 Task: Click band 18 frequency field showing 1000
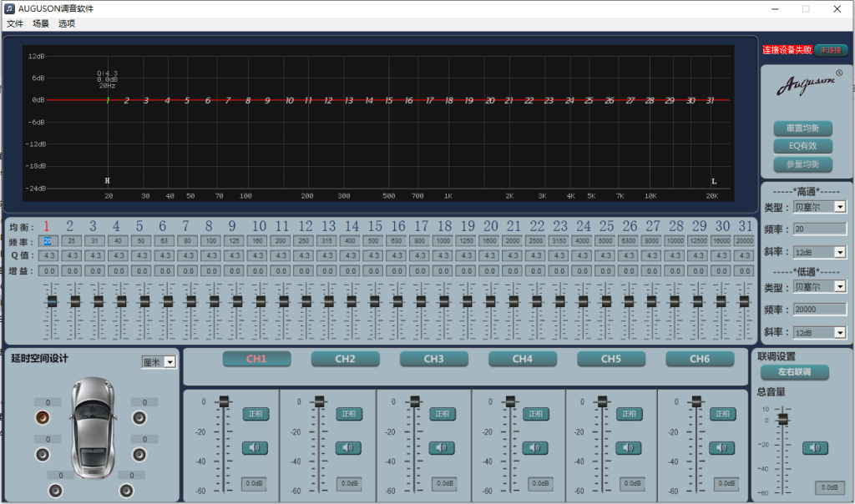pyautogui.click(x=443, y=241)
